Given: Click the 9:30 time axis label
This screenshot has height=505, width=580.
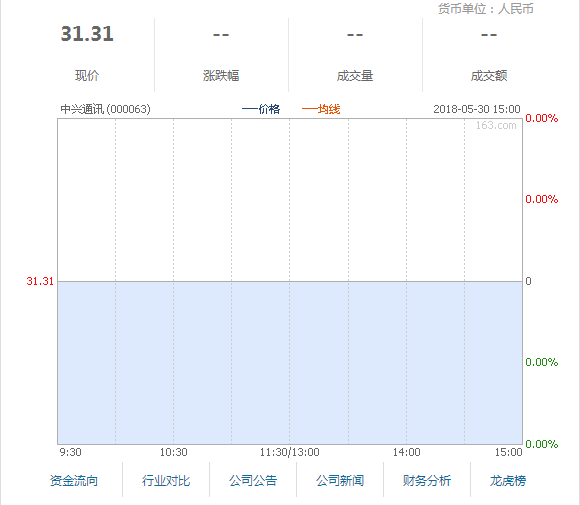Looking at the screenshot, I should point(70,452).
